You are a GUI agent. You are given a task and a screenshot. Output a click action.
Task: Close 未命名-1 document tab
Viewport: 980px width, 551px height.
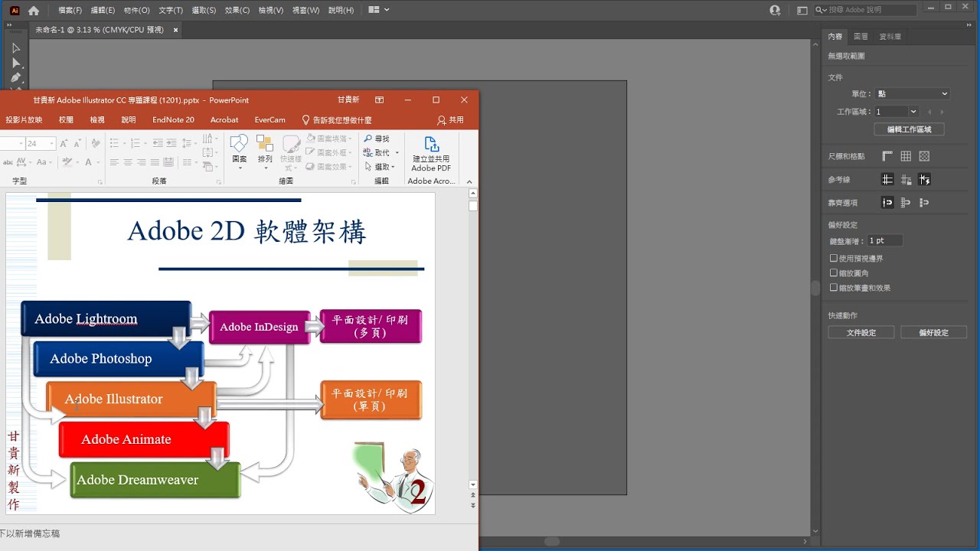175,30
